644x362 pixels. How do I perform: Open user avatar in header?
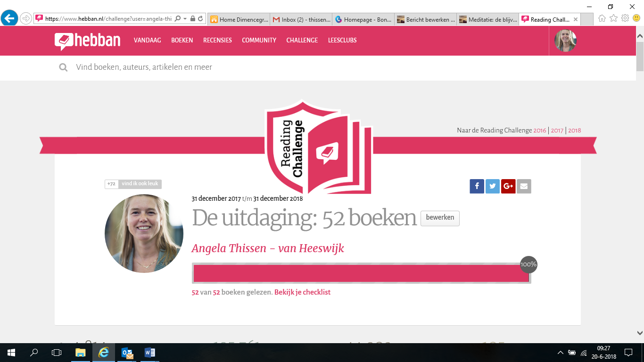(565, 41)
